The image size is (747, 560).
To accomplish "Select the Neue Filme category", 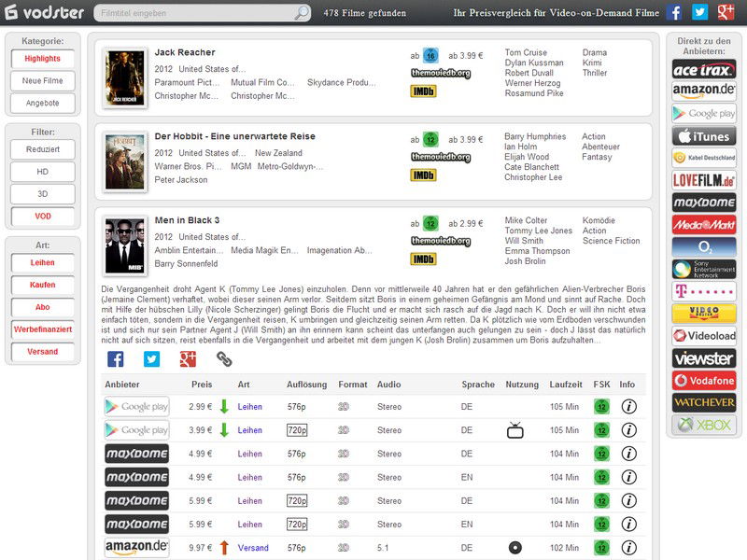I will tap(42, 81).
